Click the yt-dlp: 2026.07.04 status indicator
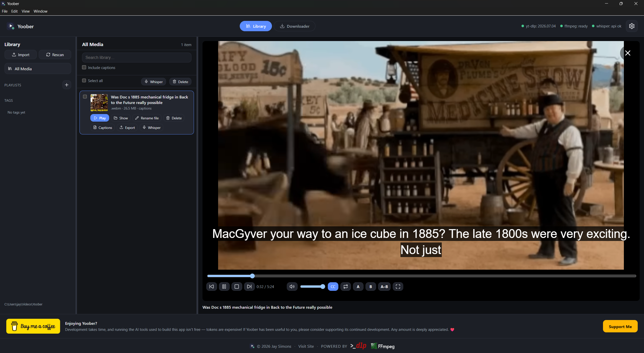The image size is (644, 353). click(x=538, y=26)
